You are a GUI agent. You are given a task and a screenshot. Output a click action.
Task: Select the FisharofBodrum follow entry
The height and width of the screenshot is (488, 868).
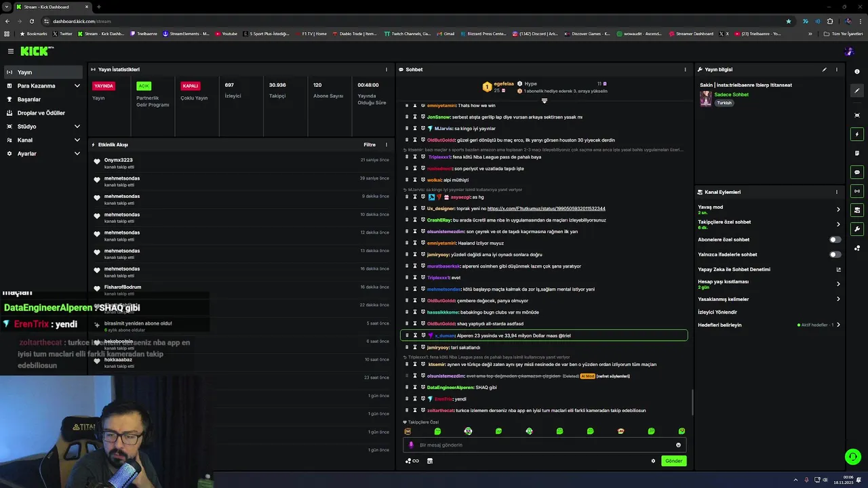click(241, 289)
